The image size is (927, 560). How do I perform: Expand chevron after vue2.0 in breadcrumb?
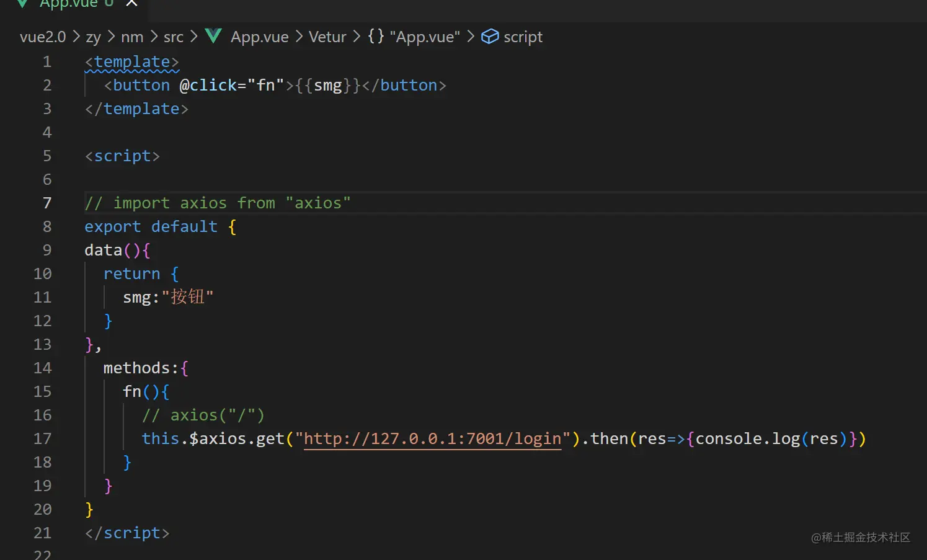tap(76, 37)
